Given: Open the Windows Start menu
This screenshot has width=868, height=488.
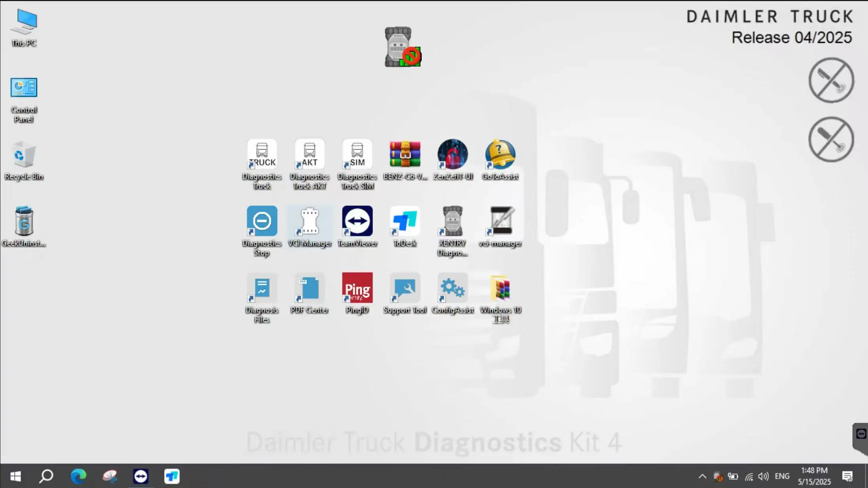Looking at the screenshot, I should [15, 476].
